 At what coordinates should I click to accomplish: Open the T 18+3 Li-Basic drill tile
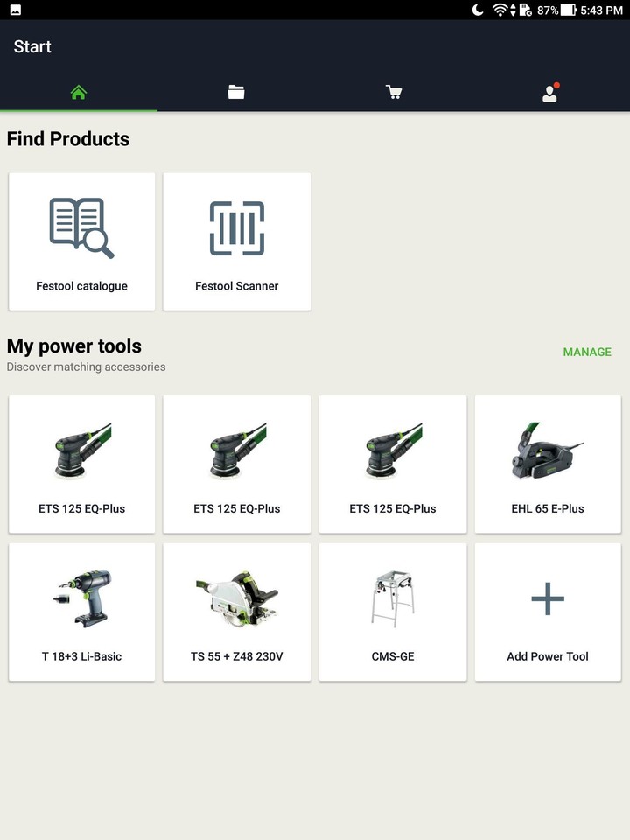coord(81,612)
